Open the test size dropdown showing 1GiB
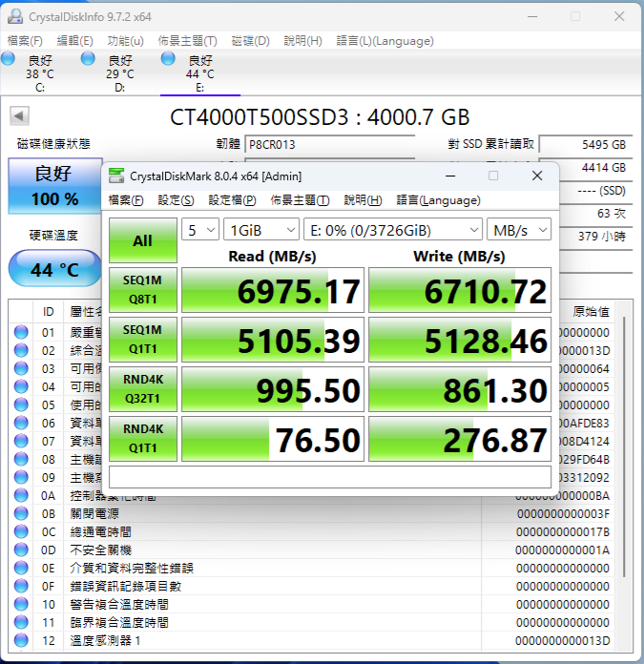Image resolution: width=644 pixels, height=664 pixels. point(261,230)
